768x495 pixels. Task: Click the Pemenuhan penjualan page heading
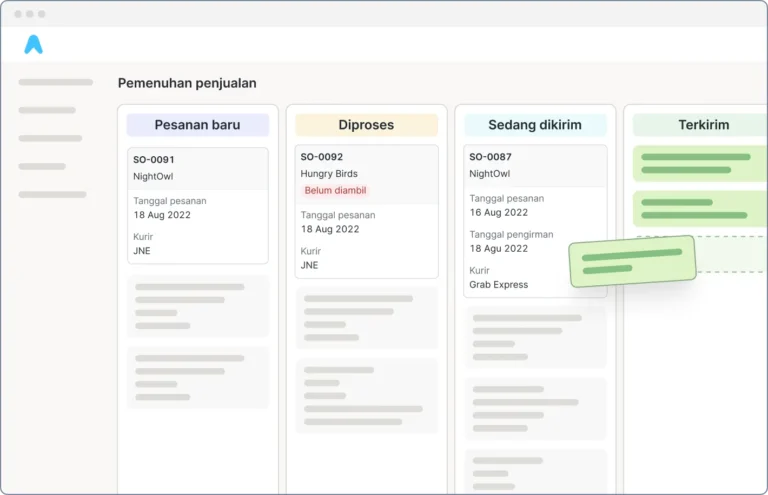pyautogui.click(x=187, y=83)
